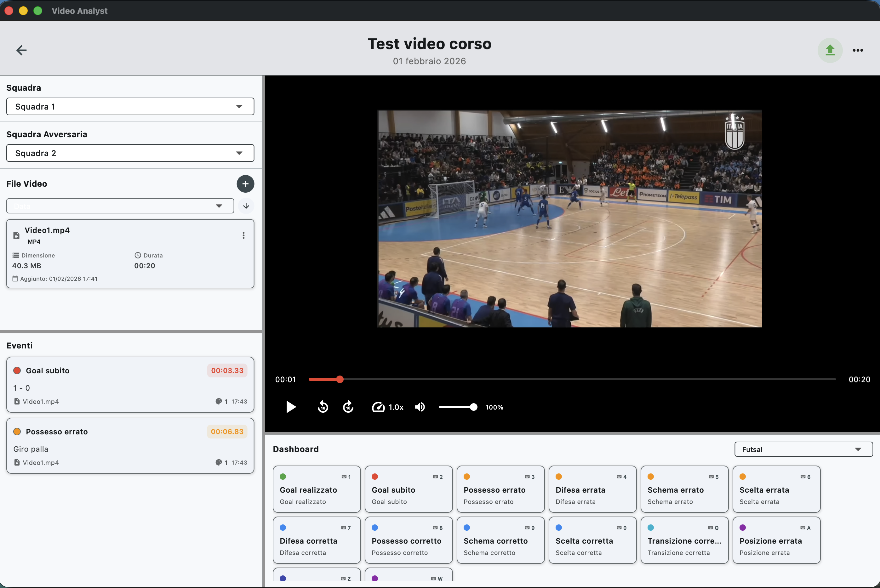
Task: Tag event Possesso corretto
Action: [x=409, y=540]
